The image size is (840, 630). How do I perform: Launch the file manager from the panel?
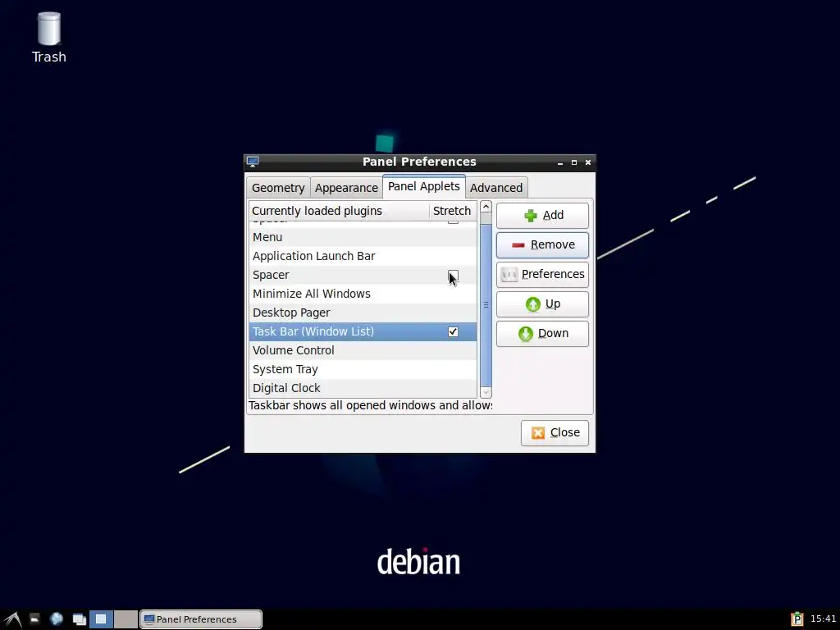pos(34,619)
